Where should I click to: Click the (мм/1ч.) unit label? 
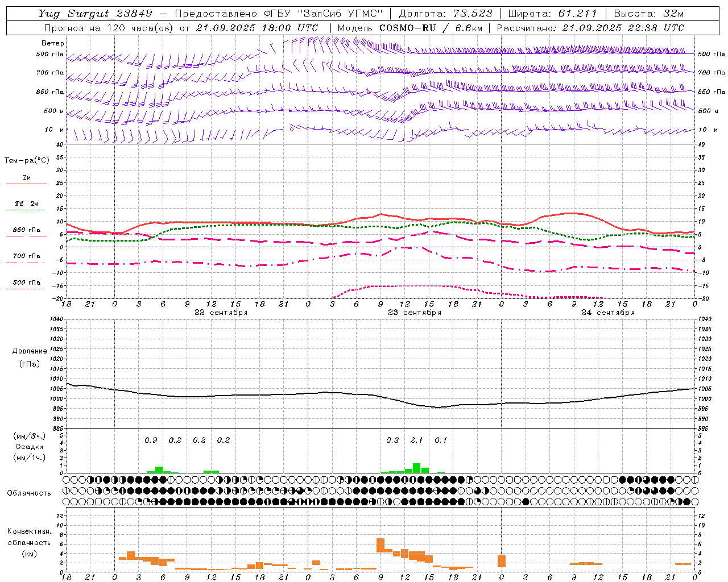point(29,458)
